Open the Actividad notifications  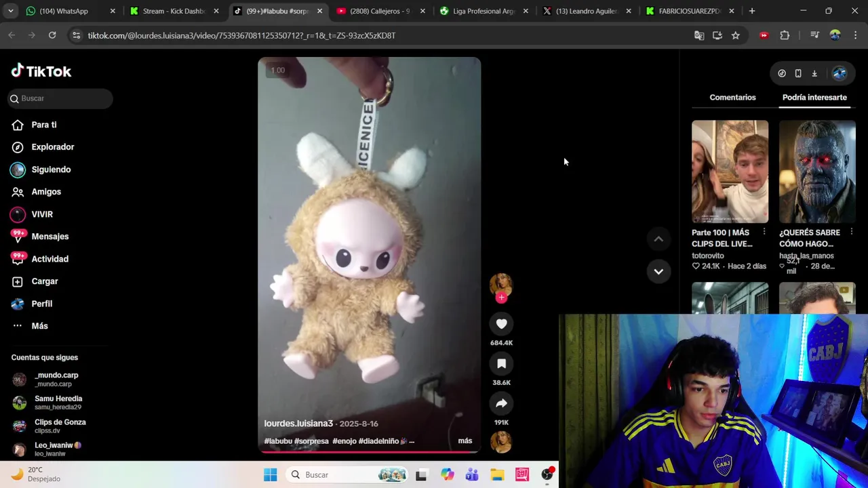click(50, 259)
